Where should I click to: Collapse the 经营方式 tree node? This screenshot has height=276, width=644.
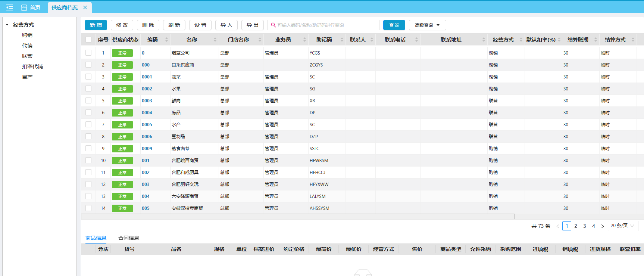(x=7, y=25)
